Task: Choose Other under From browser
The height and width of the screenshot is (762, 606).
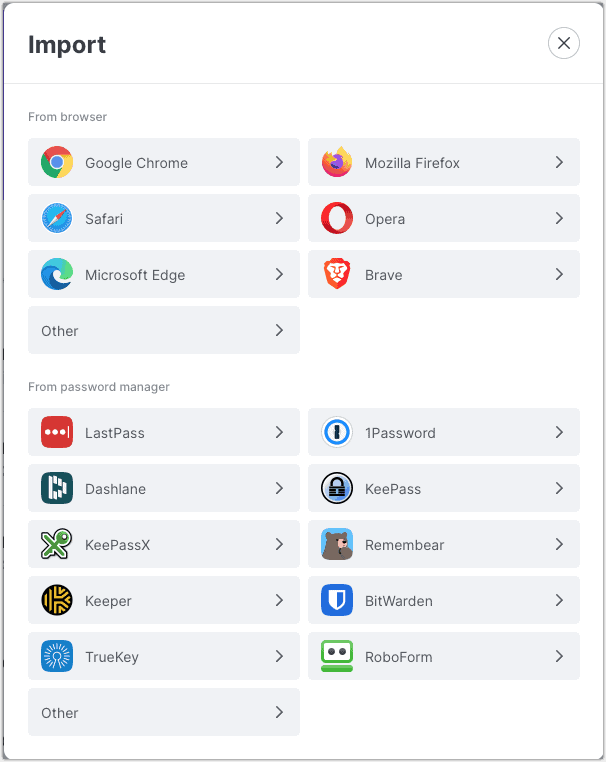Action: pos(164,330)
